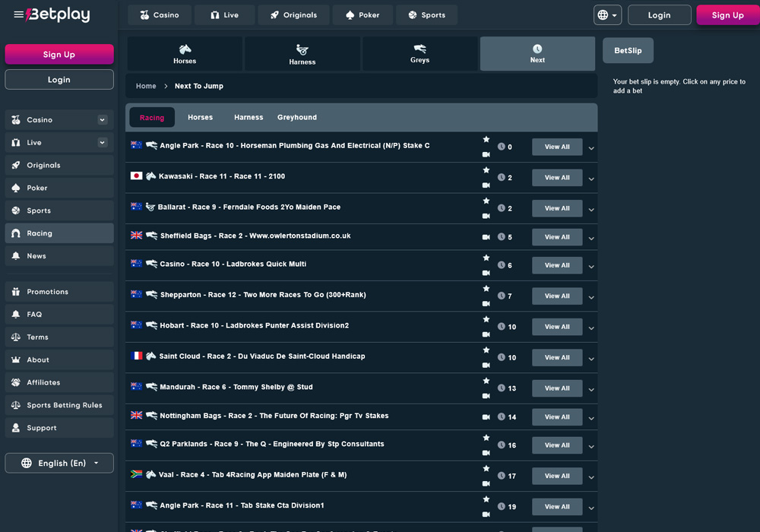This screenshot has width=760, height=532.
Task: Open the language globe selector in header
Action: click(x=607, y=15)
